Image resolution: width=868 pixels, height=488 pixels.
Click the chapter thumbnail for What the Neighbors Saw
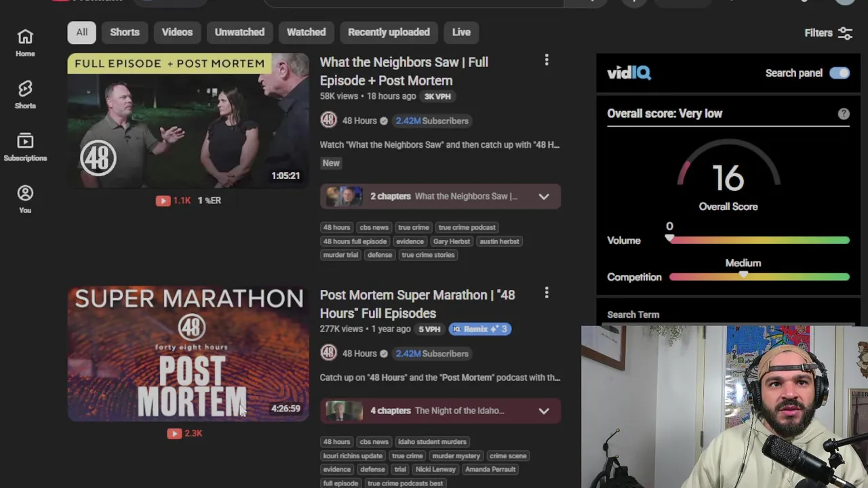tap(344, 196)
